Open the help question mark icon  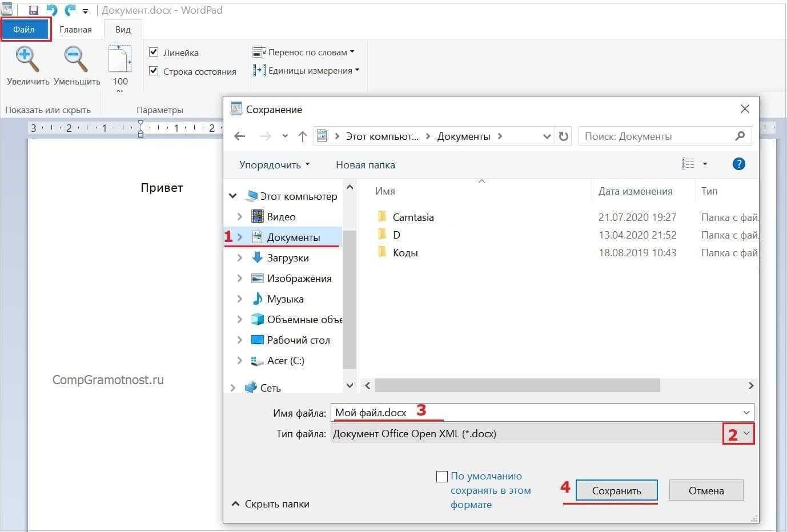(x=738, y=164)
